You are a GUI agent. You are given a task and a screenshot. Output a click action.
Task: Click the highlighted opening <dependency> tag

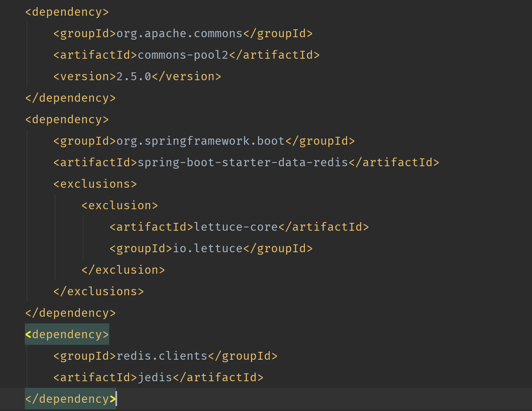pos(67,335)
